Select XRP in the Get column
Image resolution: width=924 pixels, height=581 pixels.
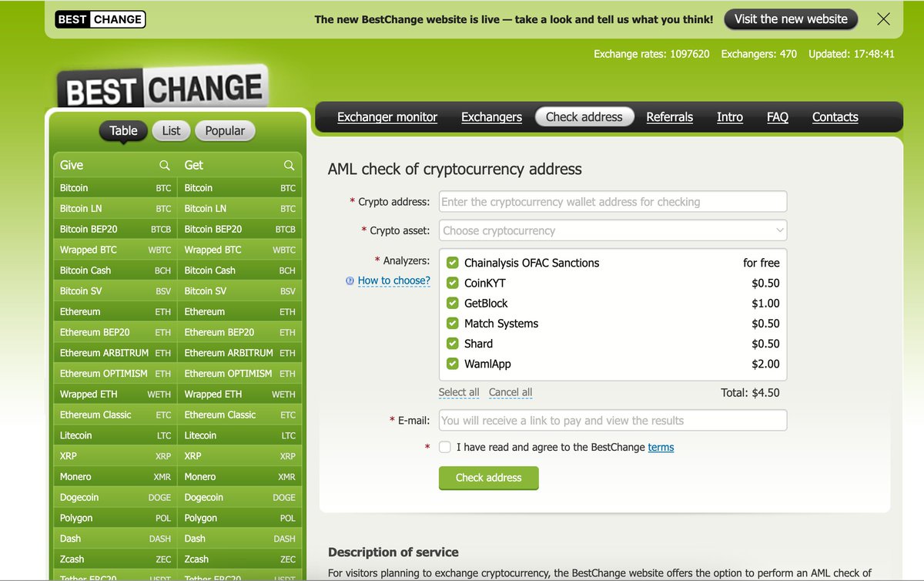pyautogui.click(x=239, y=456)
